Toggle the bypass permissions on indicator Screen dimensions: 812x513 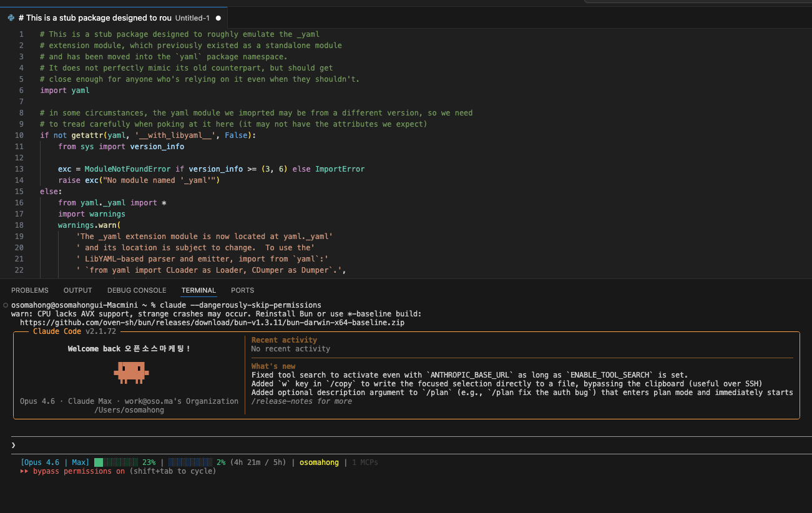(x=79, y=471)
